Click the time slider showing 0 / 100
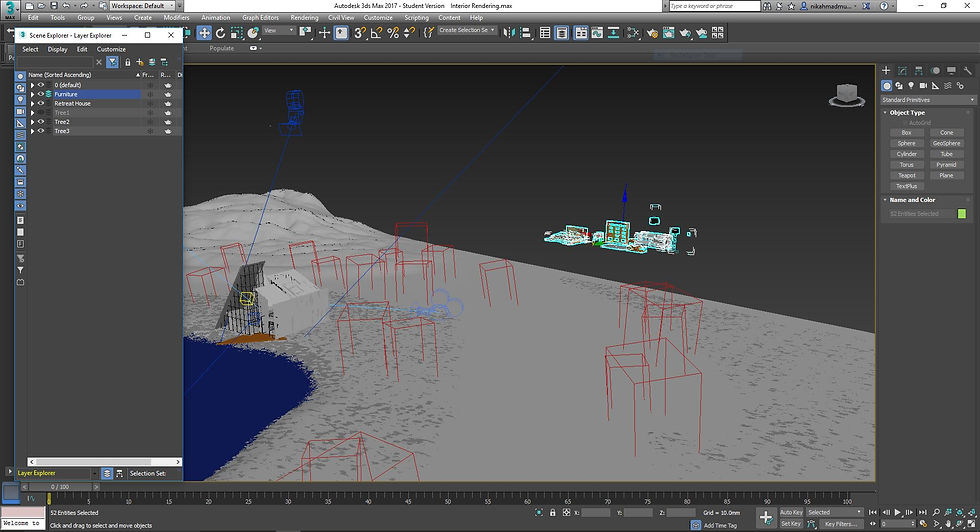The height and width of the screenshot is (532, 980). [60, 486]
